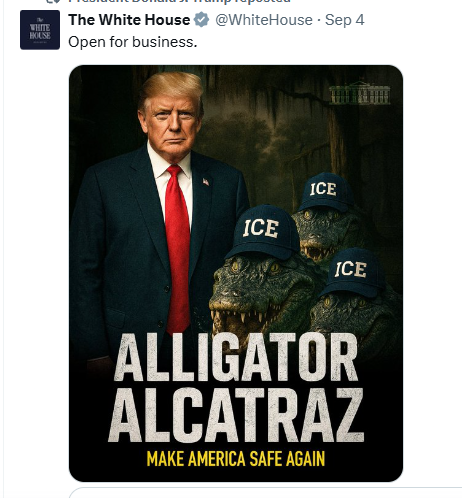This screenshot has width=462, height=498.
Task: Click the blue verified badge
Action: (202, 20)
